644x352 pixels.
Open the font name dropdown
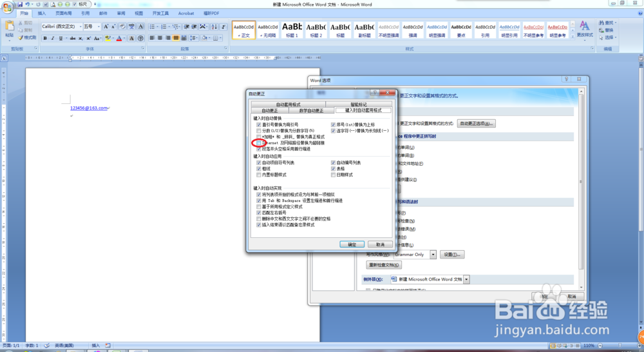click(80, 26)
